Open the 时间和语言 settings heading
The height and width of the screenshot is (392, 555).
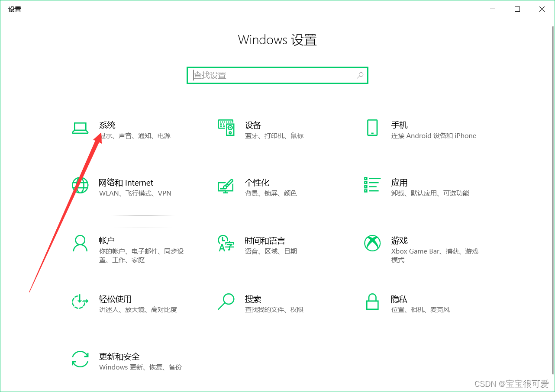[265, 241]
